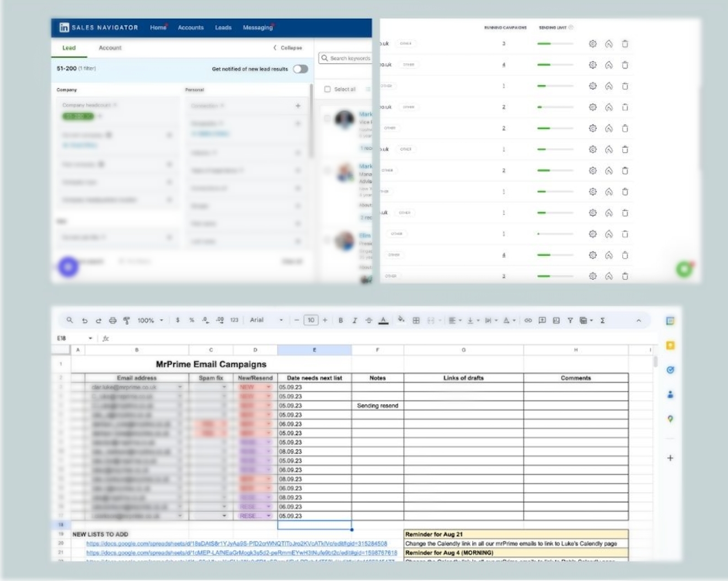Switch to the Lead tab
The width and height of the screenshot is (728, 581).
click(69, 48)
